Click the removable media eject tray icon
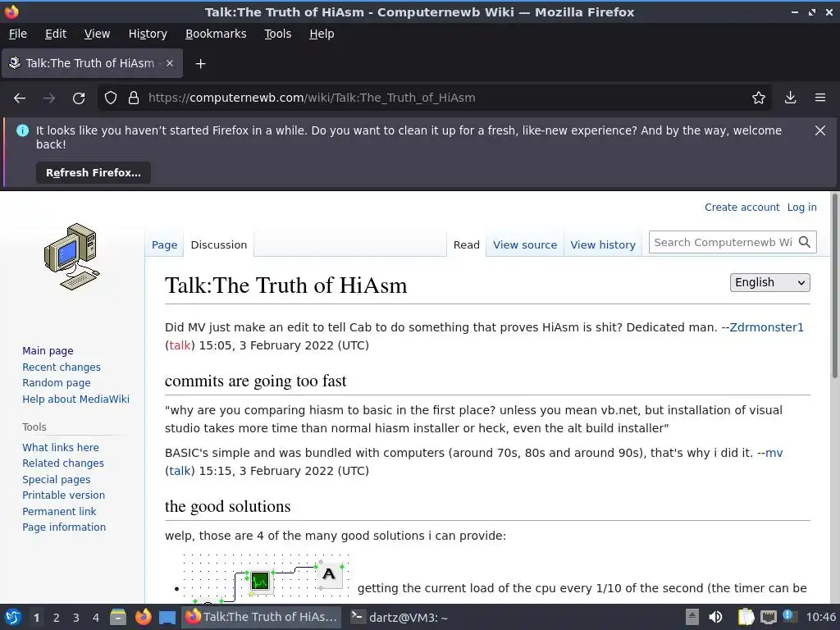Viewport: 840px width, 630px height. (x=692, y=617)
